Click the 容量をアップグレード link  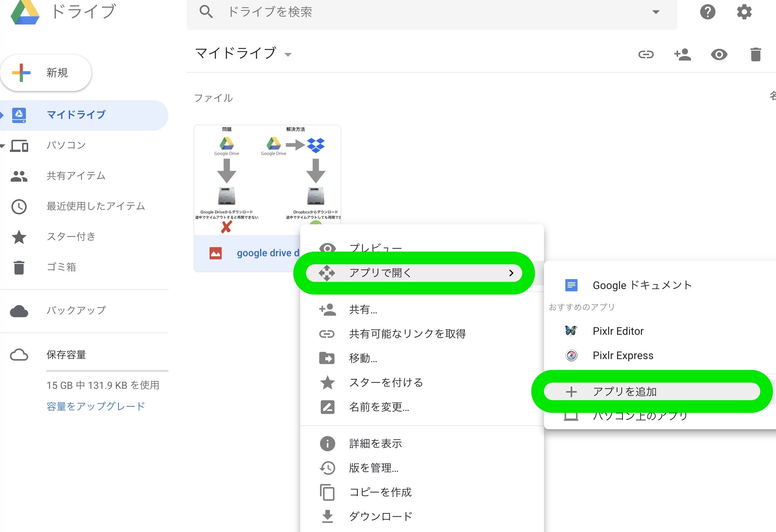click(96, 406)
